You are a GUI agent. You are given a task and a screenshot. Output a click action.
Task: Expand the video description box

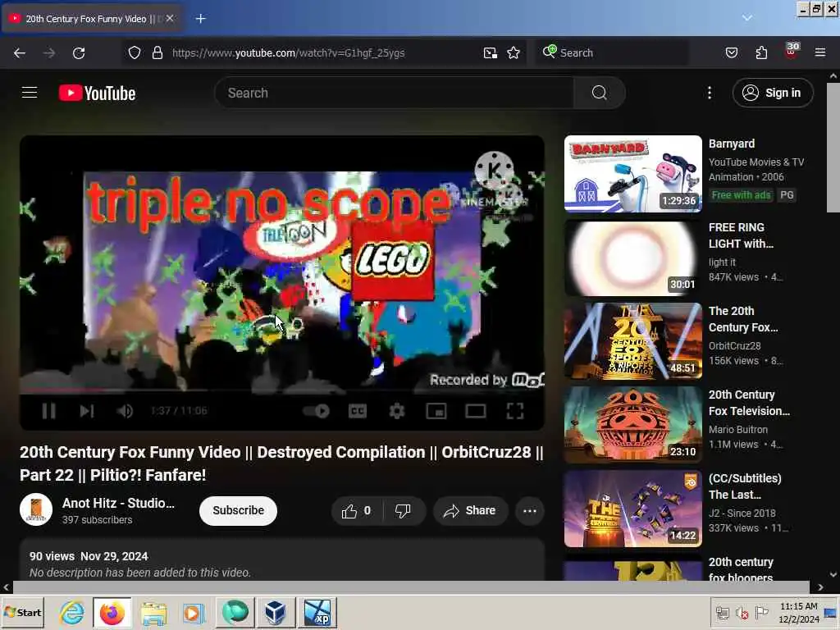[x=282, y=559]
